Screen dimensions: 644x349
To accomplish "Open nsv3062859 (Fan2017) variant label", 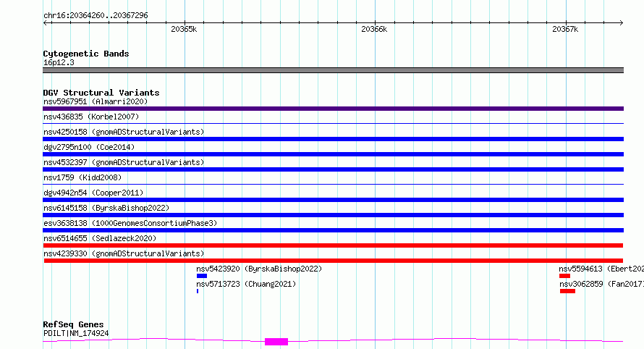I will [x=602, y=284].
